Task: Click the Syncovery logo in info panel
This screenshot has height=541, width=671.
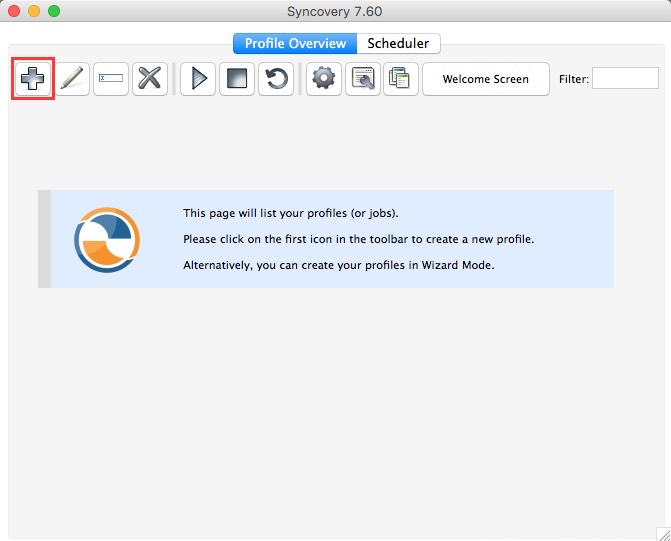Action: pos(107,240)
